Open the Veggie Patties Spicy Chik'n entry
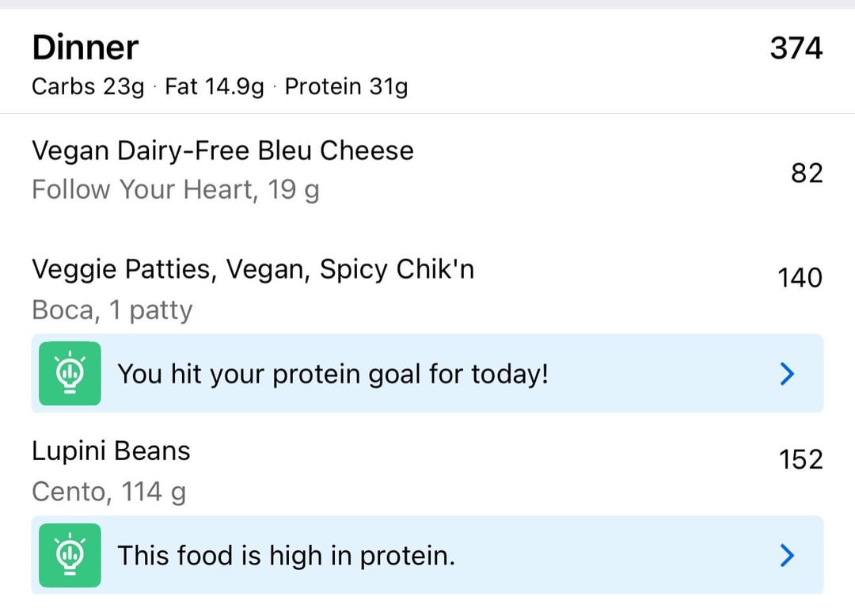The width and height of the screenshot is (855, 616). pyautogui.click(x=253, y=270)
